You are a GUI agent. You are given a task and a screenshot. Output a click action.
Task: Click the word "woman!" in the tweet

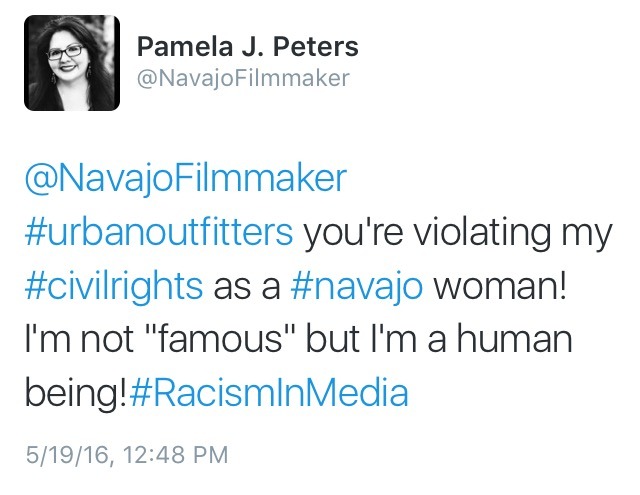tap(500, 285)
